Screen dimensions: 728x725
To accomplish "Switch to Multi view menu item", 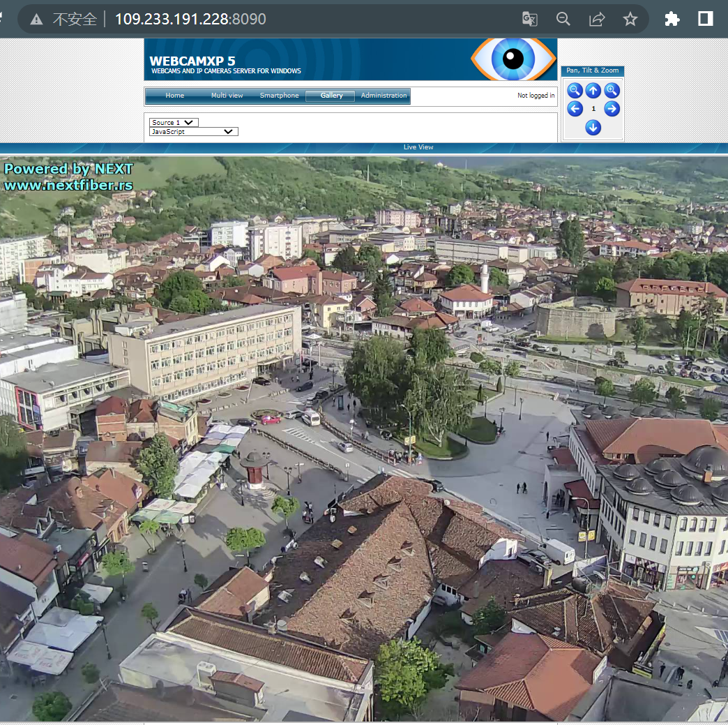I will tap(227, 96).
